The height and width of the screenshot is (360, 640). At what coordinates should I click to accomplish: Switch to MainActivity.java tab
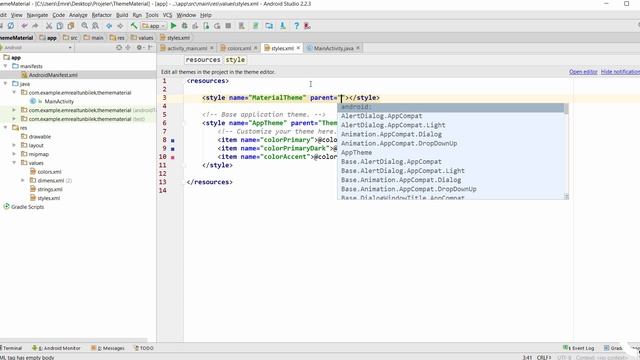pyautogui.click(x=333, y=48)
